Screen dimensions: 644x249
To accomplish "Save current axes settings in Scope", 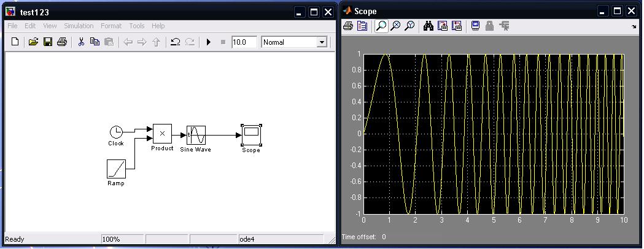I will pyautogui.click(x=443, y=26).
